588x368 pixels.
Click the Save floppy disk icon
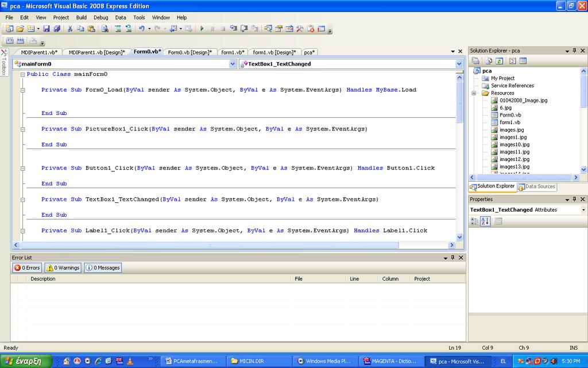46,29
